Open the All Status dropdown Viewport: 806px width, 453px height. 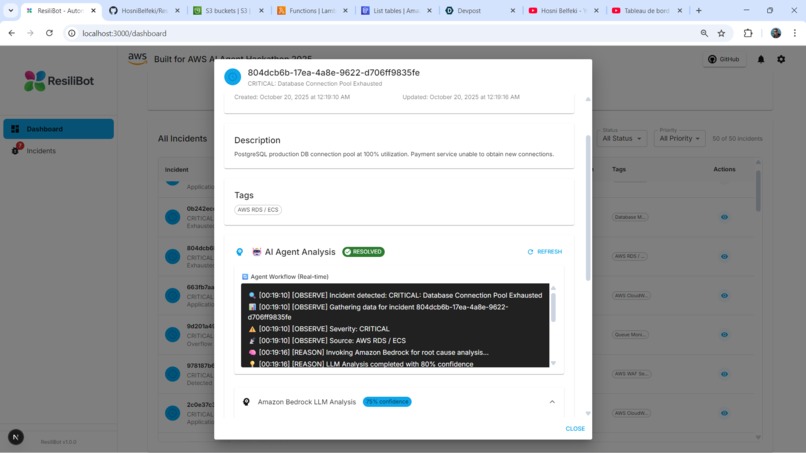pyautogui.click(x=621, y=138)
